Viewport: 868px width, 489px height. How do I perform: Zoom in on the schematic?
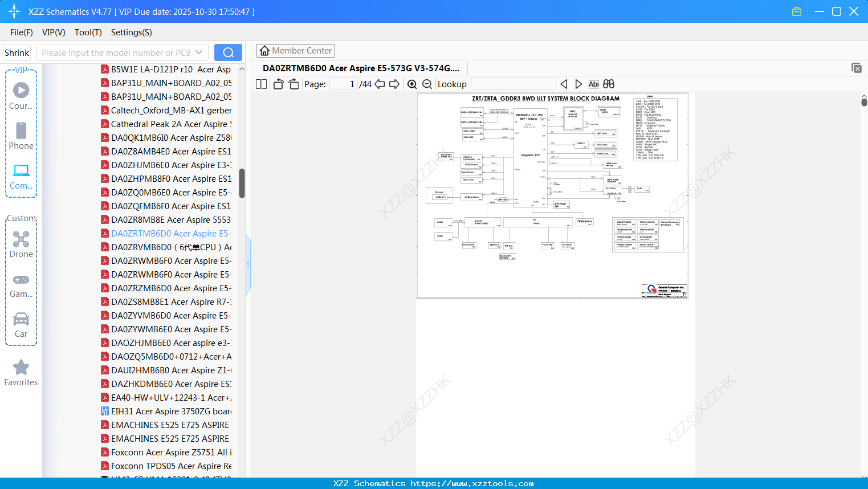[412, 84]
